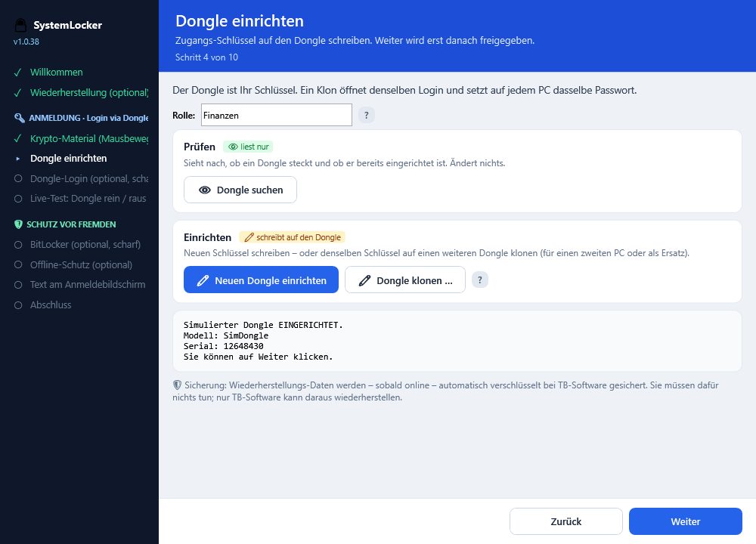Click the circle marker beside Live-Test step
756x544 pixels.
[x=18, y=199]
